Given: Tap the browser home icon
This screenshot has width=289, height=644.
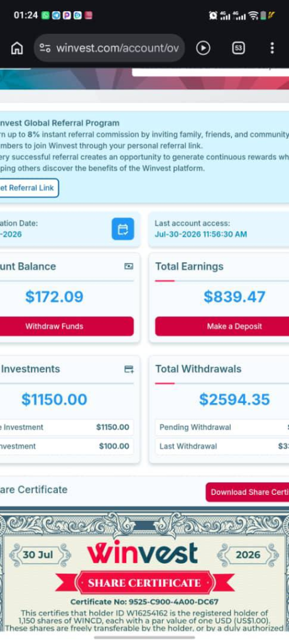Looking at the screenshot, I should pyautogui.click(x=17, y=48).
